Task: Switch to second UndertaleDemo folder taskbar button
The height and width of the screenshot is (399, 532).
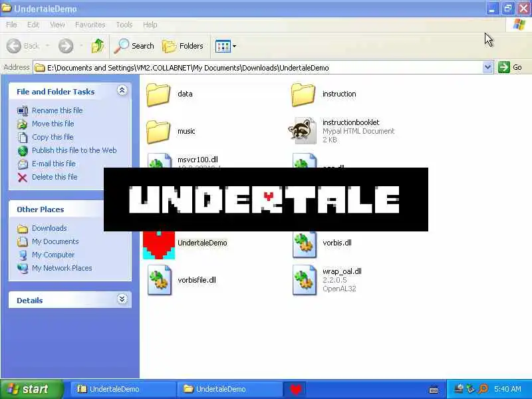Action: point(230,389)
